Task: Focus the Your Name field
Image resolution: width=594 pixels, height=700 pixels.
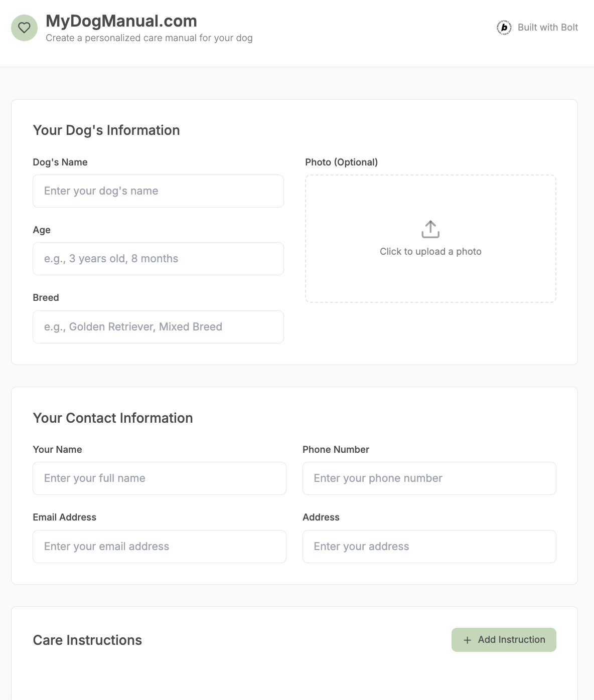Action: 159,478
